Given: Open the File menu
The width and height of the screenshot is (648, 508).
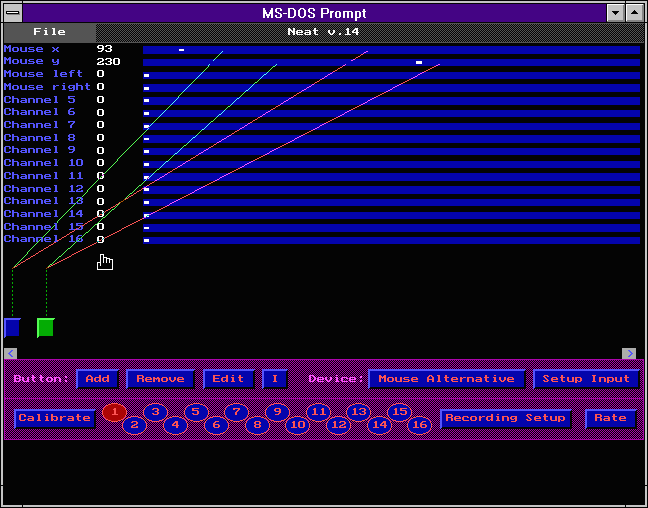Looking at the screenshot, I should tap(50, 32).
